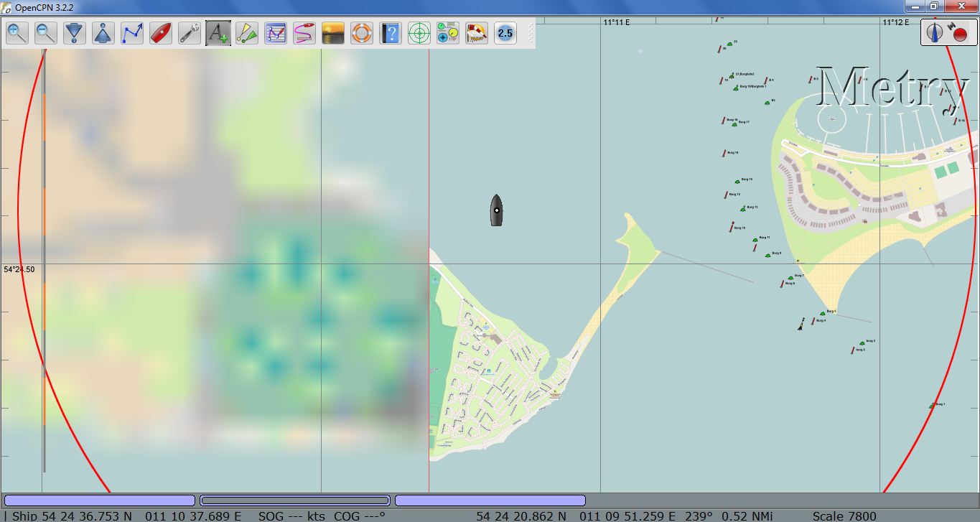The height and width of the screenshot is (522, 980).
Task: Click the cursor latitude 54 24 20.862 N
Action: 521,516
